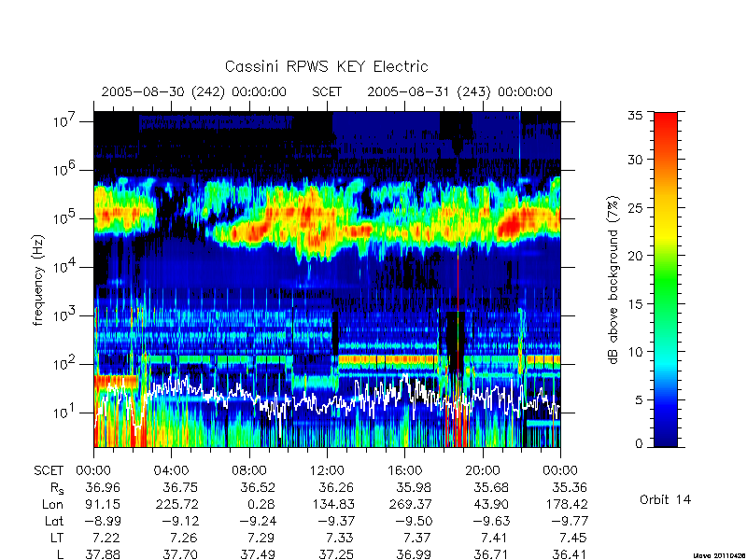Click the Lat value "-9.12"

180,522
